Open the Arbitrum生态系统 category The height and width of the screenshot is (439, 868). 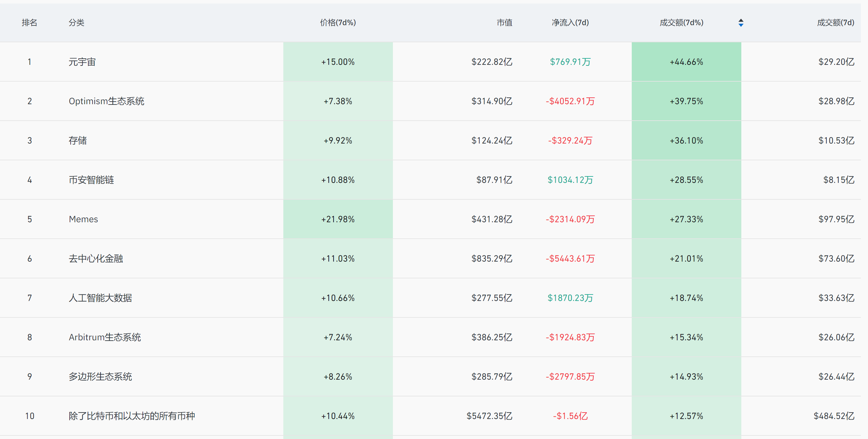click(x=105, y=337)
